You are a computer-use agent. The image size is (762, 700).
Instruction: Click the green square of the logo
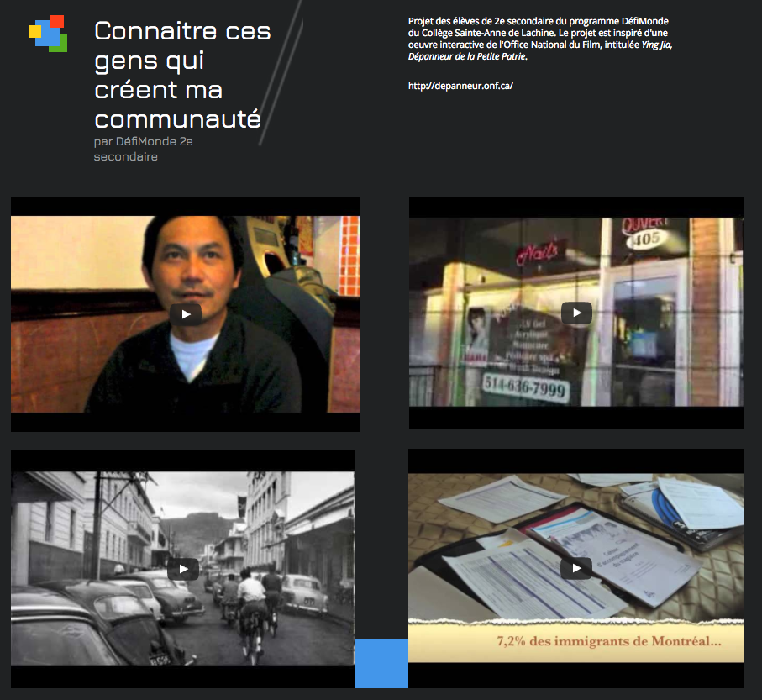pos(60,45)
